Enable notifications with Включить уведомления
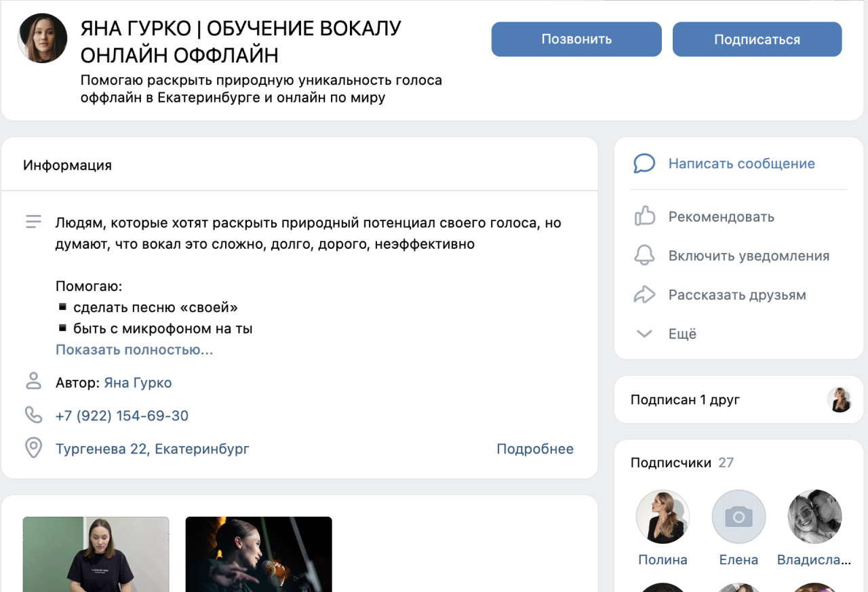The image size is (868, 592). tap(749, 256)
